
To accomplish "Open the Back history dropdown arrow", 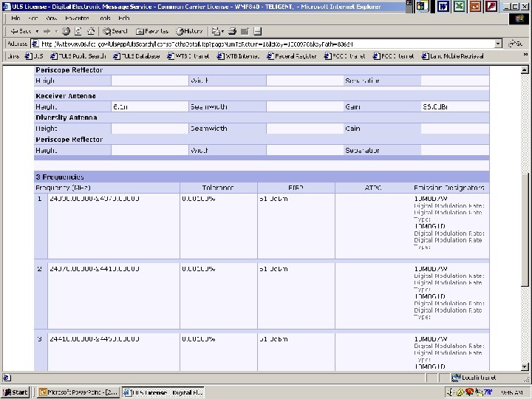I will tap(37, 31).
